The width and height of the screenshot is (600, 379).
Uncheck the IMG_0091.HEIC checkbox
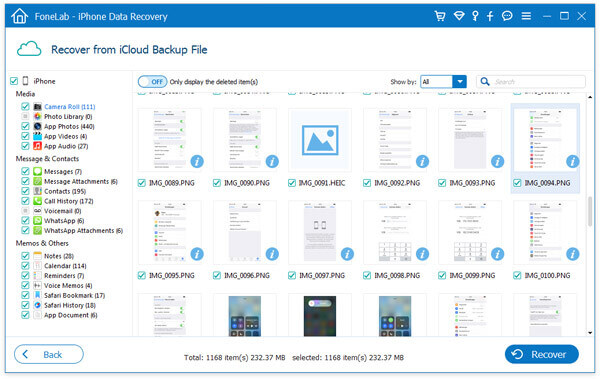point(292,183)
